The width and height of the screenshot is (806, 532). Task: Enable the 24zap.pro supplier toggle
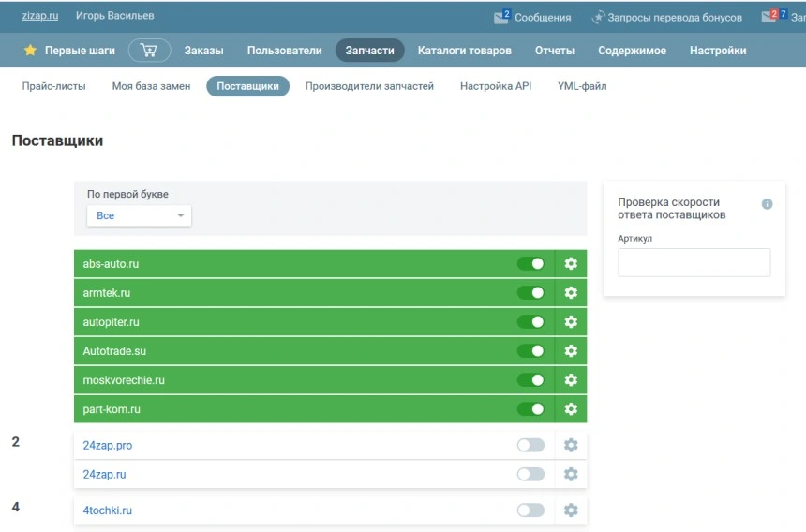coord(530,445)
